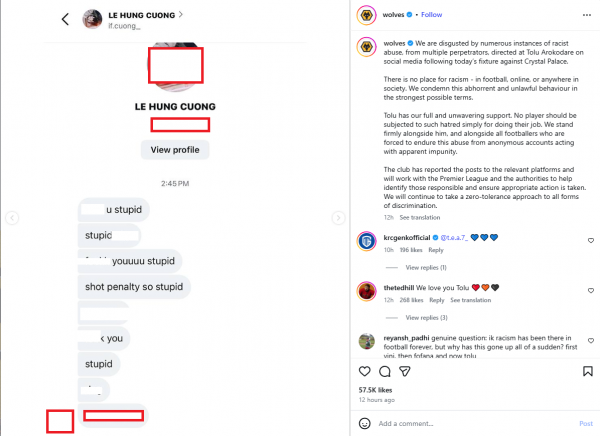Open the emoji picker in comment box
Screen dimensions: 600x436
pyautogui.click(x=364, y=423)
